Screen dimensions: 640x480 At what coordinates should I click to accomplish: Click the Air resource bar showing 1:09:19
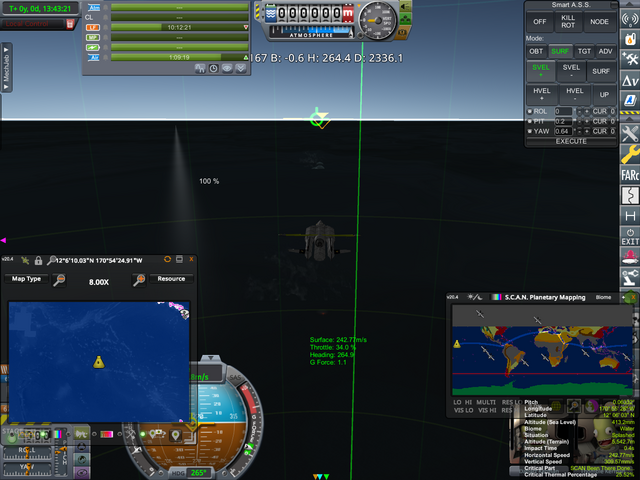[x=180, y=58]
